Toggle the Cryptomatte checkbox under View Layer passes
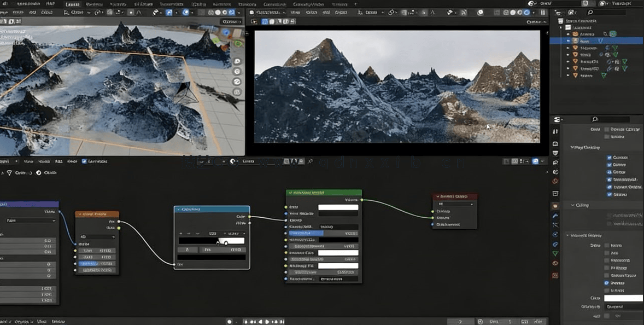 click(x=609, y=188)
